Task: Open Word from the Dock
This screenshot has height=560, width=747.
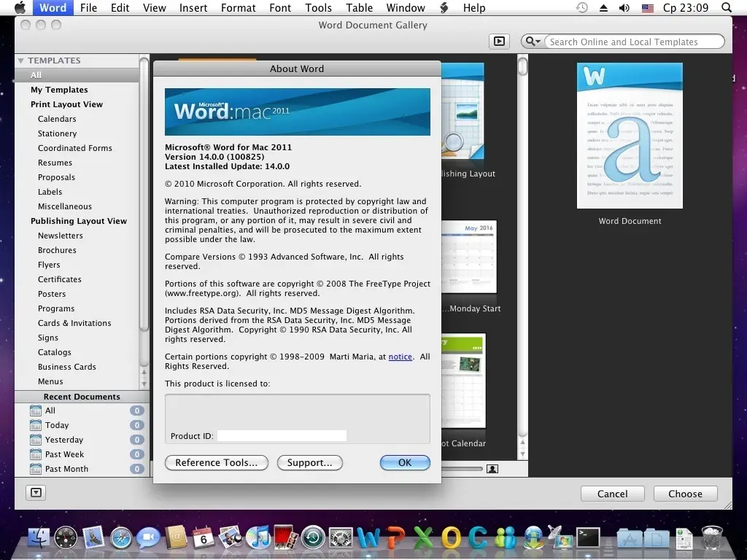Action: point(368,538)
